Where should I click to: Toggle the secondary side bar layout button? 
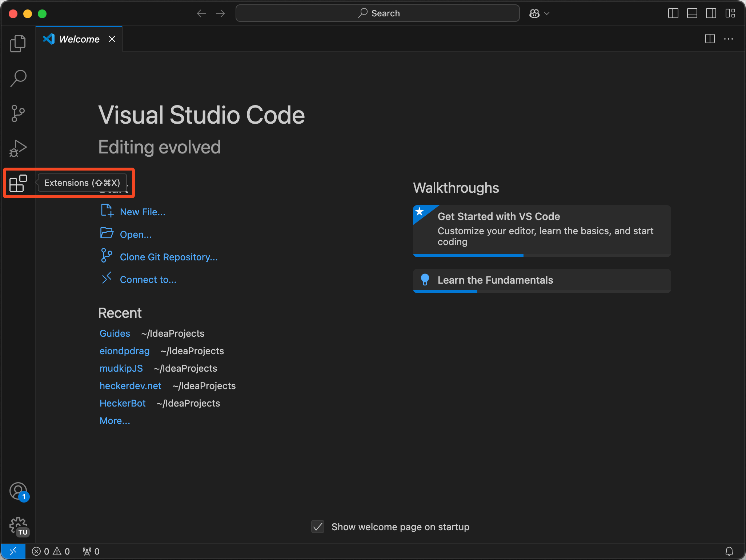coord(711,13)
